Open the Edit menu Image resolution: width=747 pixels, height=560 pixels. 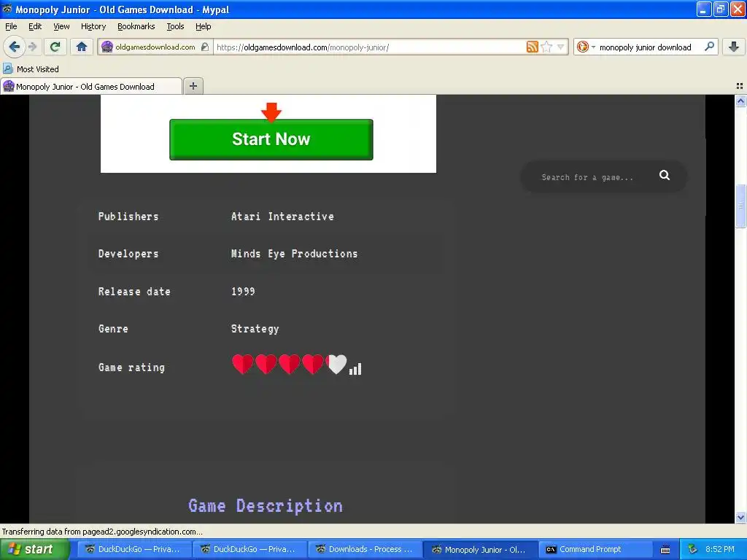tap(35, 26)
